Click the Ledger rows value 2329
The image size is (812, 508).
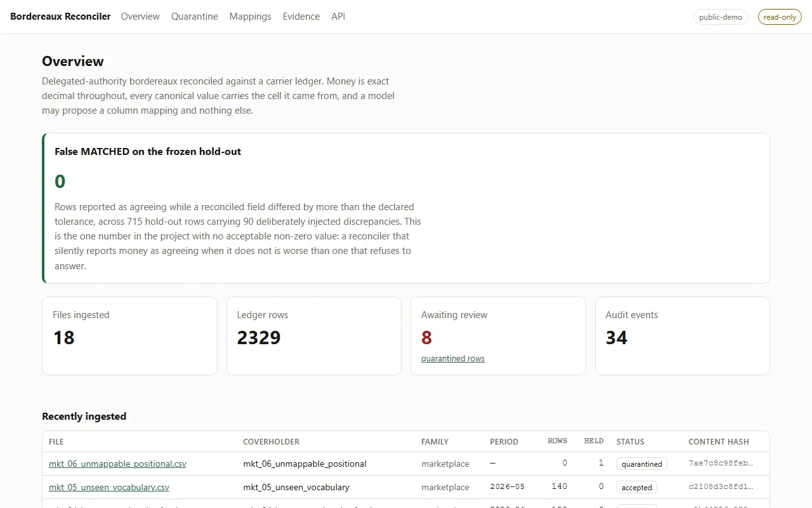[x=259, y=338]
